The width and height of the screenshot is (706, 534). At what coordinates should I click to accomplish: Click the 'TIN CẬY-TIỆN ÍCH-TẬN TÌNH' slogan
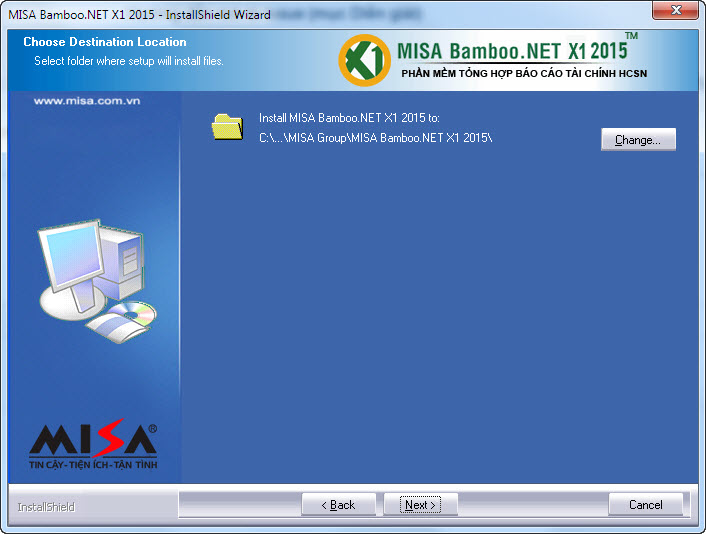click(93, 465)
